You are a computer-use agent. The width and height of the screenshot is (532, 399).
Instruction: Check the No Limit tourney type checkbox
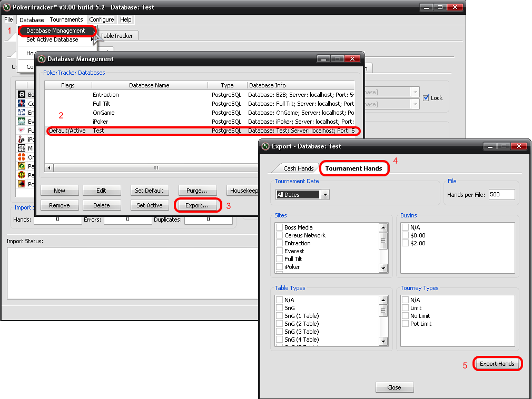point(405,316)
